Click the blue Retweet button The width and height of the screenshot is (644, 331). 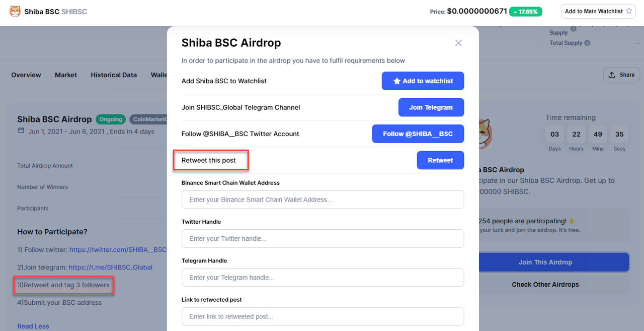tap(440, 160)
